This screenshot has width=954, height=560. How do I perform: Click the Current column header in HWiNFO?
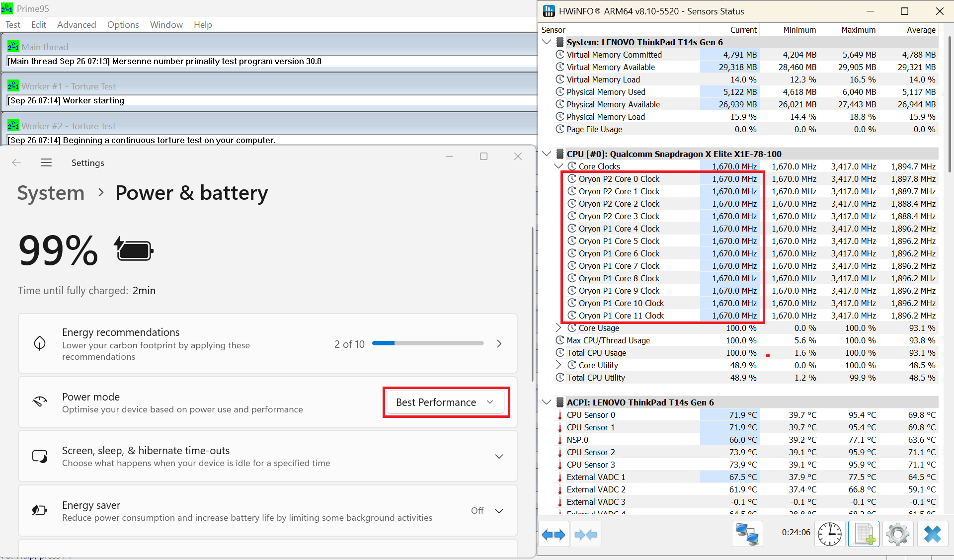pyautogui.click(x=730, y=30)
